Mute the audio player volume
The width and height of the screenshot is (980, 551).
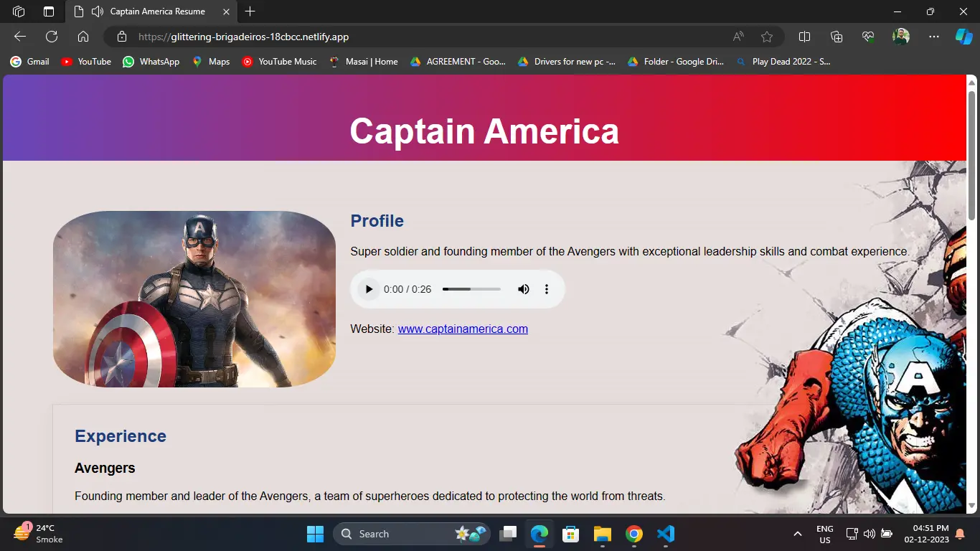(524, 289)
